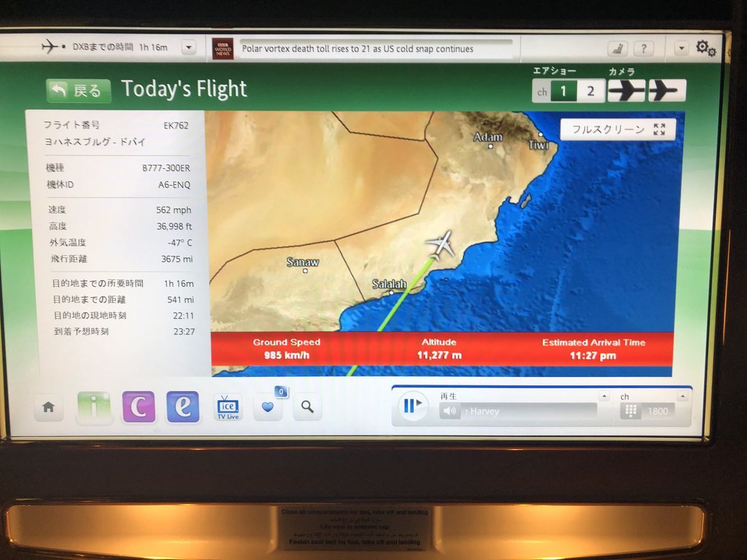Click the 562 mph speed value
This screenshot has height=560, width=747.
(174, 210)
